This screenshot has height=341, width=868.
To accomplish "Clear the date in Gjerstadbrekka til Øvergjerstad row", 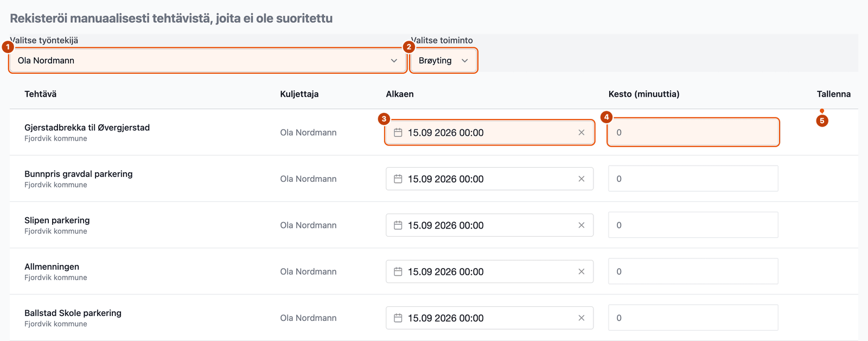I will pyautogui.click(x=581, y=132).
